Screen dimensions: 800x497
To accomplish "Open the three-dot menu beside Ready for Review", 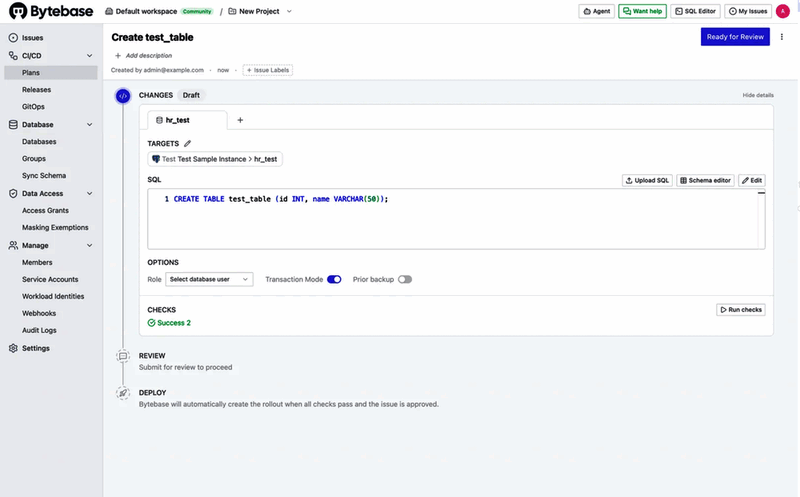I will pos(782,37).
